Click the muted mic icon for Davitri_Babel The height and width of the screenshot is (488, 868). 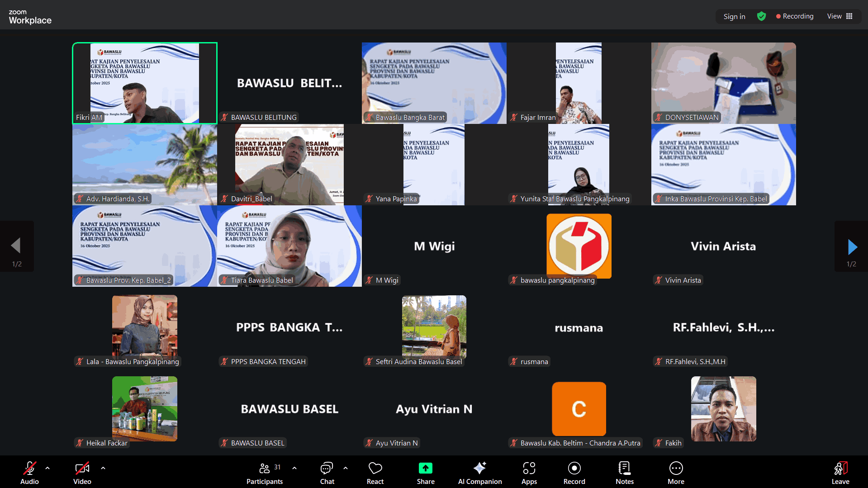coord(224,199)
